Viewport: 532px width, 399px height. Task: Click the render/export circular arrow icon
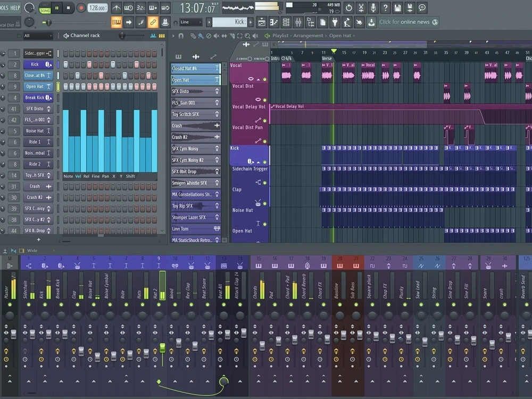[348, 7]
